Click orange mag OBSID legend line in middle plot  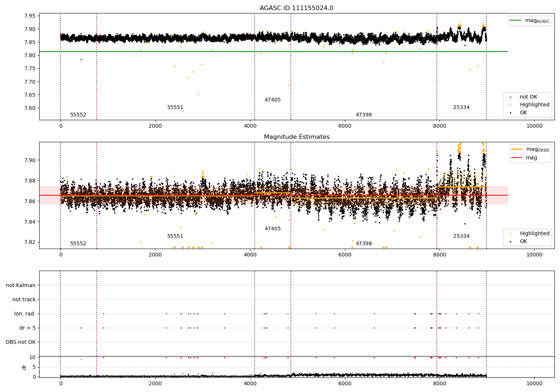(x=517, y=149)
